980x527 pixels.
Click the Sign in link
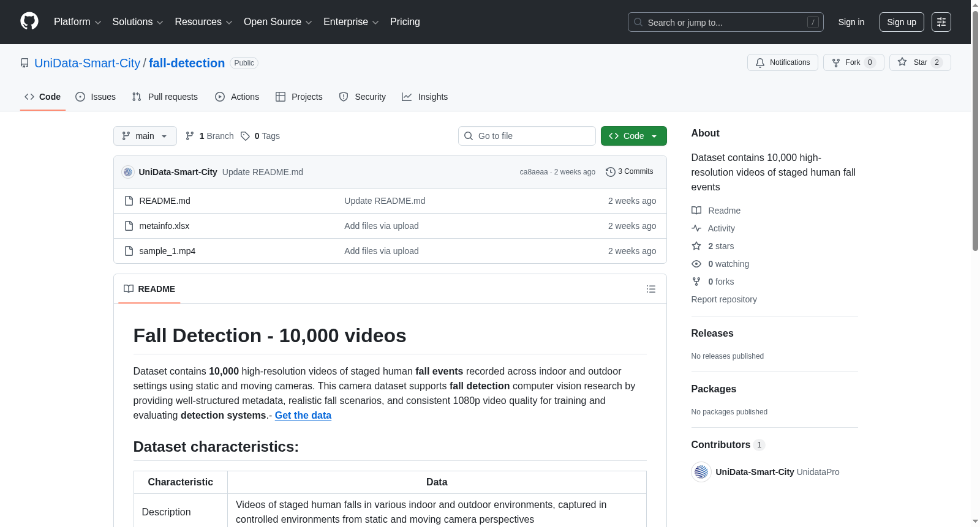point(851,22)
